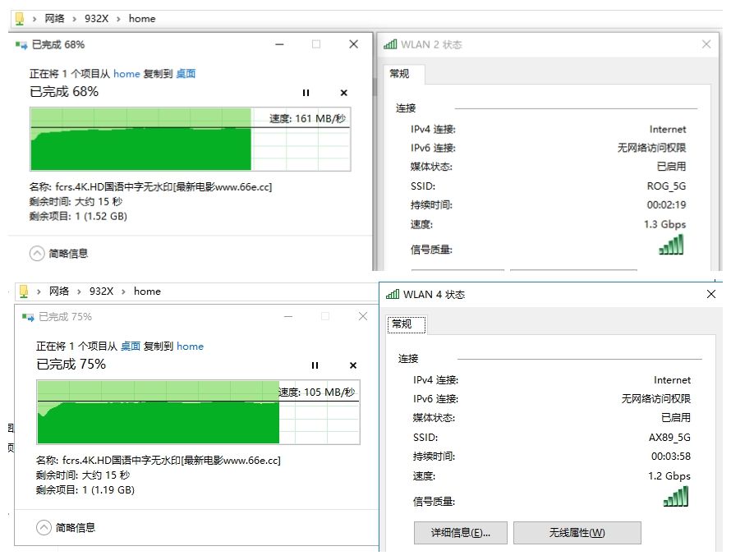Viewport: 731px width, 560px height.
Task: Click the signal icon in WLAN 4 title bar
Action: [393, 294]
